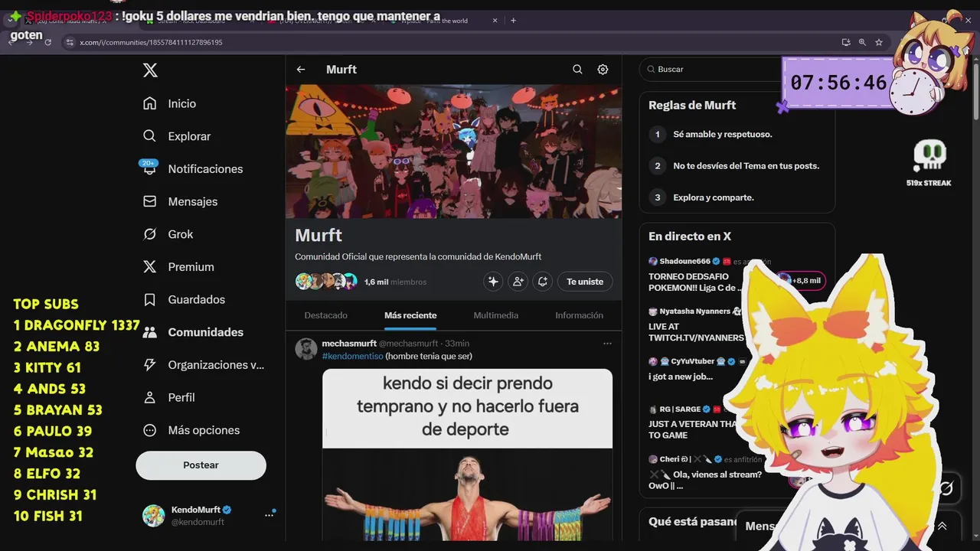Click the Perfil person icon
980x551 pixels.
pyautogui.click(x=150, y=397)
